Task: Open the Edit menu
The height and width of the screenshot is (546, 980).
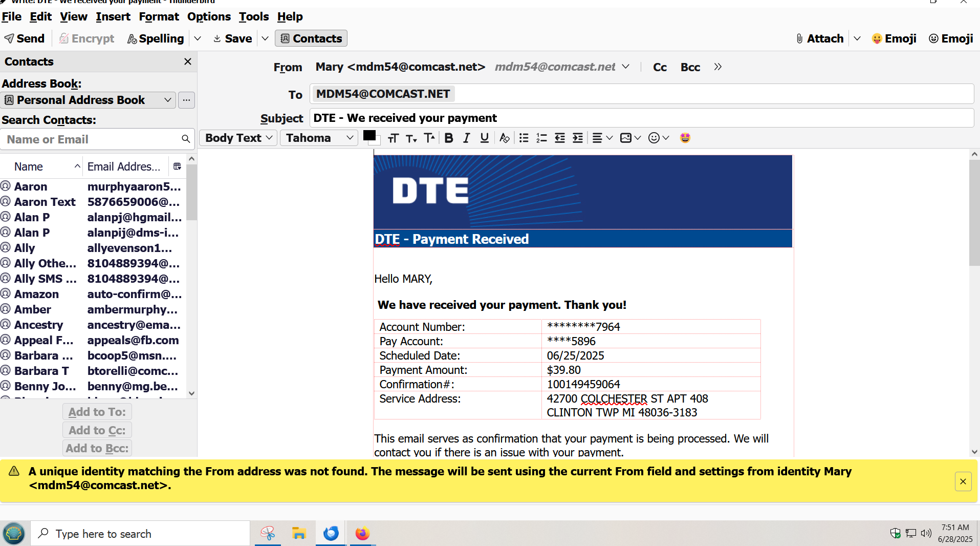Action: tap(40, 16)
